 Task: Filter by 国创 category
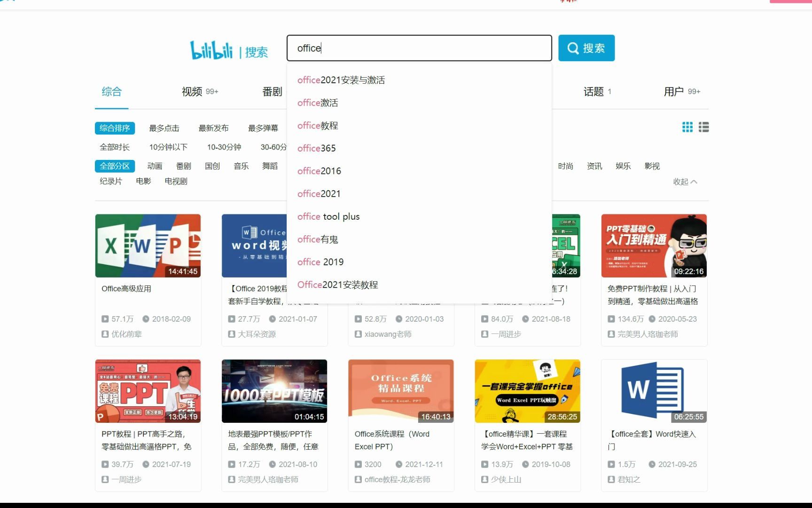(212, 166)
